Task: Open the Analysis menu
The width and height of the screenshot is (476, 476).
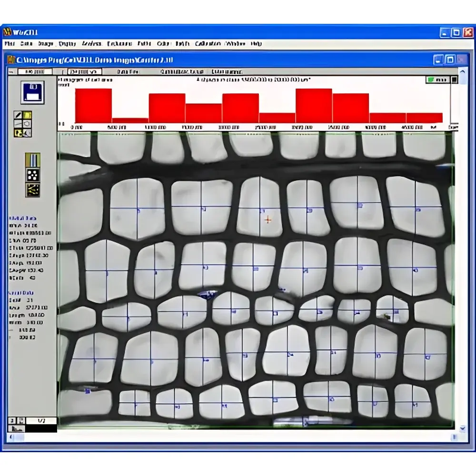Action: click(x=91, y=44)
